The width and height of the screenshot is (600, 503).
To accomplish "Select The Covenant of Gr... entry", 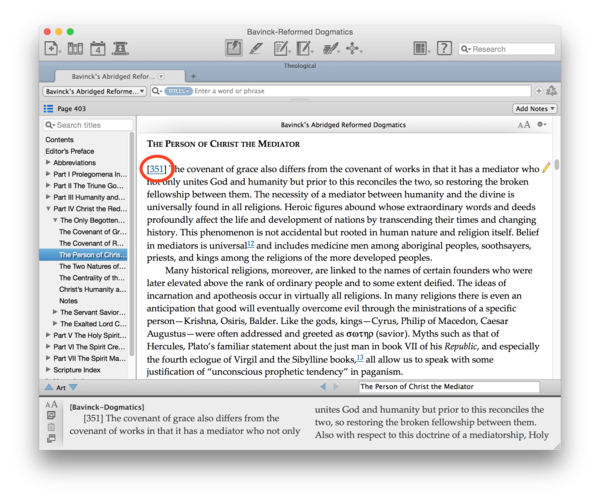I will click(x=92, y=232).
